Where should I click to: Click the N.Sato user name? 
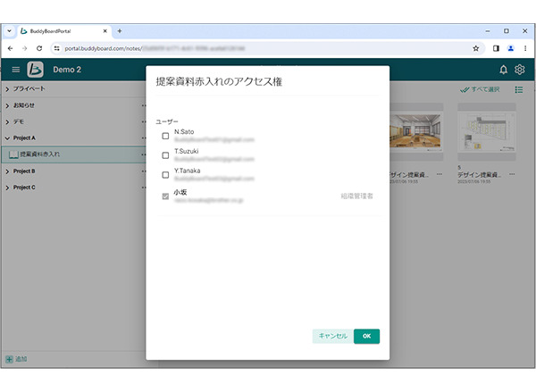(x=184, y=132)
